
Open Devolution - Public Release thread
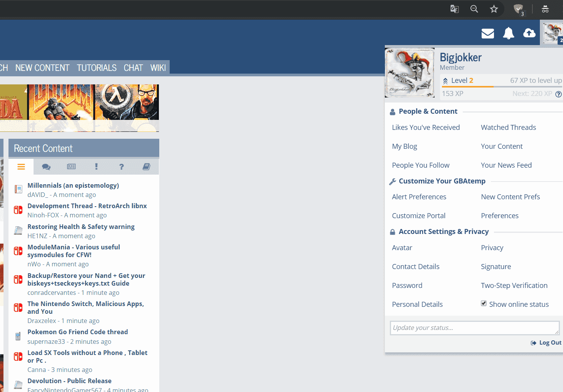(x=69, y=381)
